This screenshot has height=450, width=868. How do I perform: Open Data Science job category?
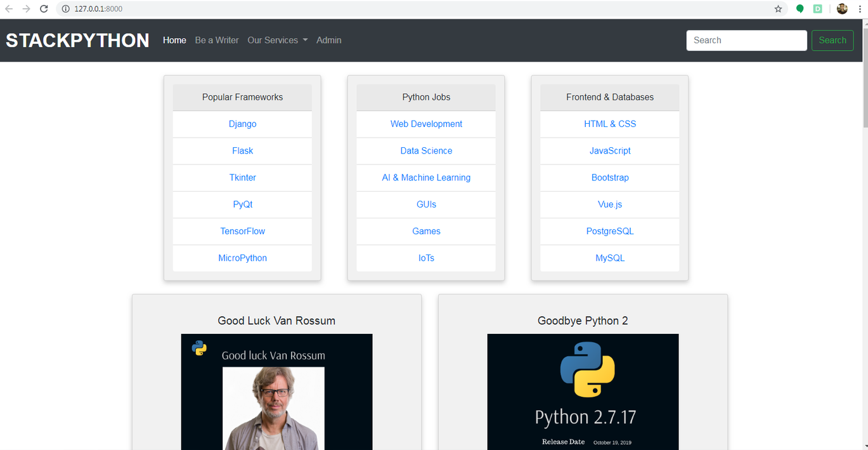[426, 151]
